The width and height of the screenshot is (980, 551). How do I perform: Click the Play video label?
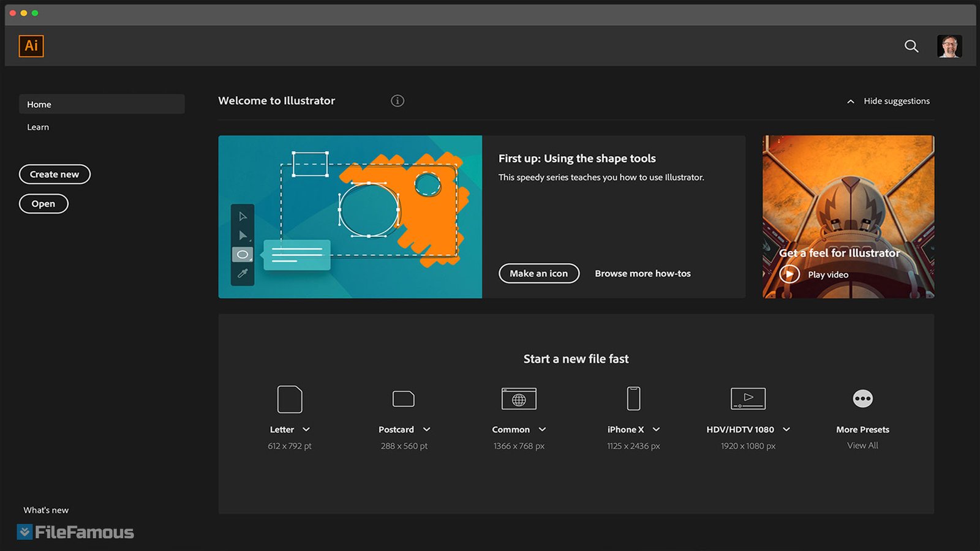828,274
